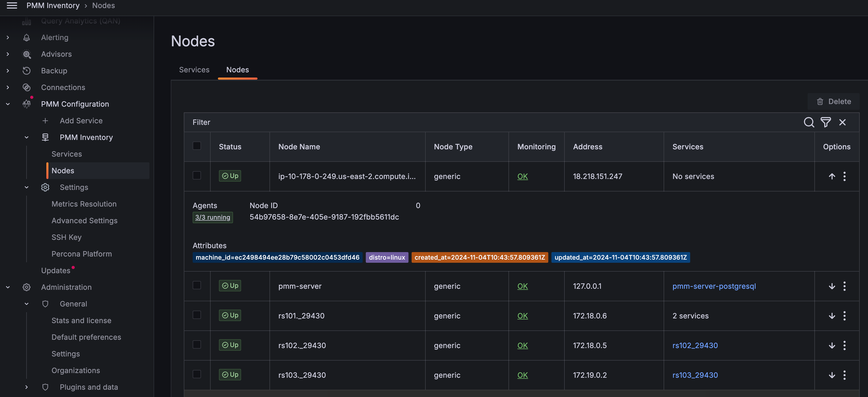Viewport: 868px width, 397px height.
Task: Click the funnel filter icon
Action: [x=826, y=122]
